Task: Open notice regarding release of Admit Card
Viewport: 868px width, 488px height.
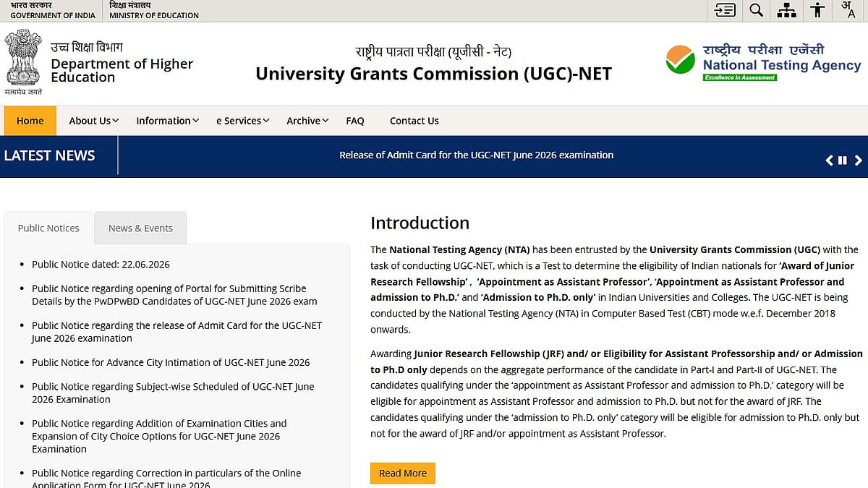Action: pyautogui.click(x=176, y=332)
